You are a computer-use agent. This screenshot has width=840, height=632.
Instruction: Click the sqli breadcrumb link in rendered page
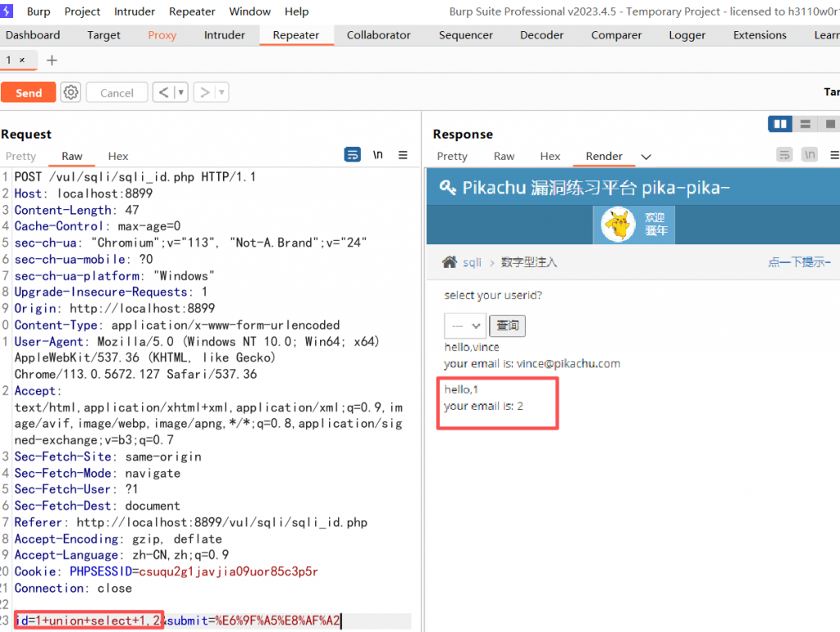pos(472,262)
